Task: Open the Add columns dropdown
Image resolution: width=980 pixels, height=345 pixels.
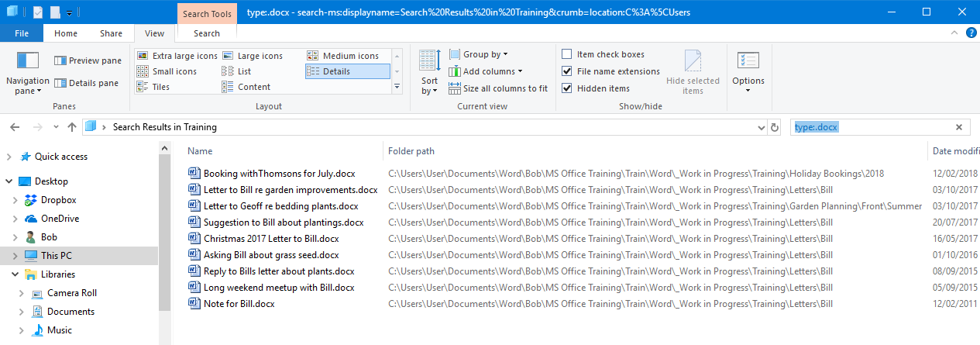Action: pos(493,71)
